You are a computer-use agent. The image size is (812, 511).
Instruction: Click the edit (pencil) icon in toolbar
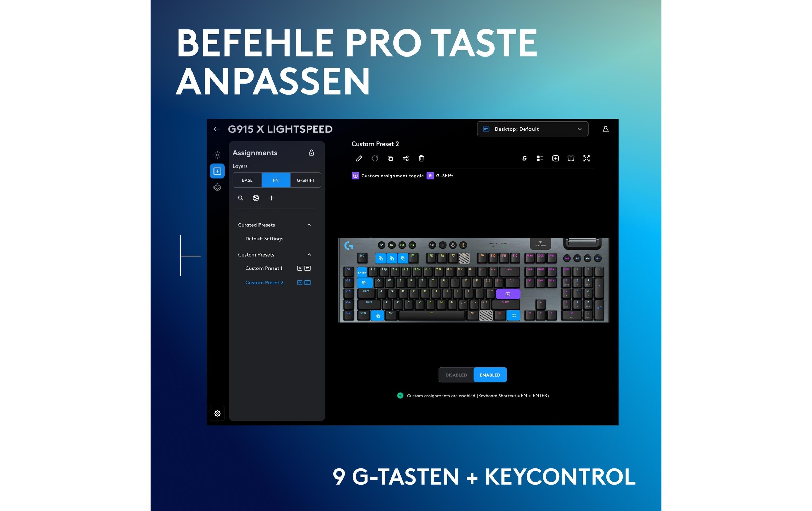point(358,158)
